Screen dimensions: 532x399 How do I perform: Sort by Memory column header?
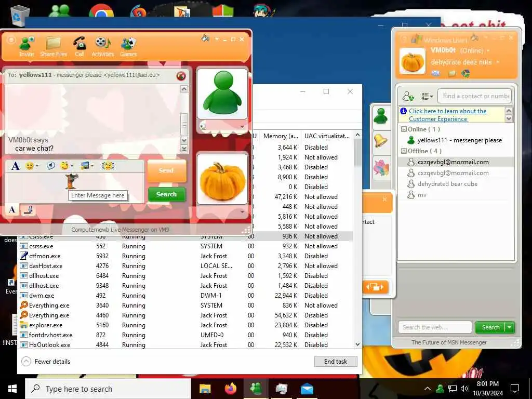point(281,136)
